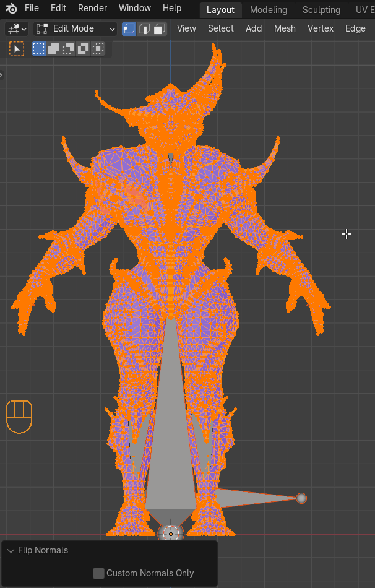The height and width of the screenshot is (588, 375).
Task: Open the Edit Mode selector dropdown
Action: (x=75, y=29)
